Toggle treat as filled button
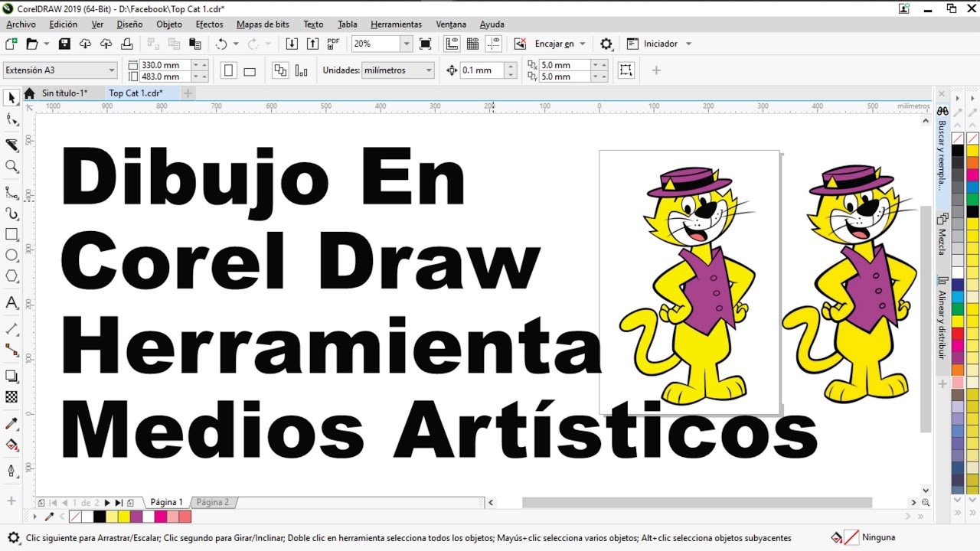 pos(626,70)
